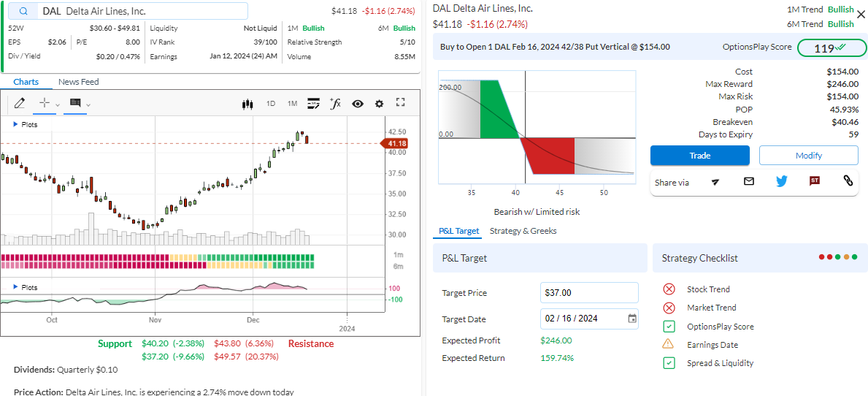Click the Spread & Liquidity check icon
The width and height of the screenshot is (868, 396).
[669, 363]
